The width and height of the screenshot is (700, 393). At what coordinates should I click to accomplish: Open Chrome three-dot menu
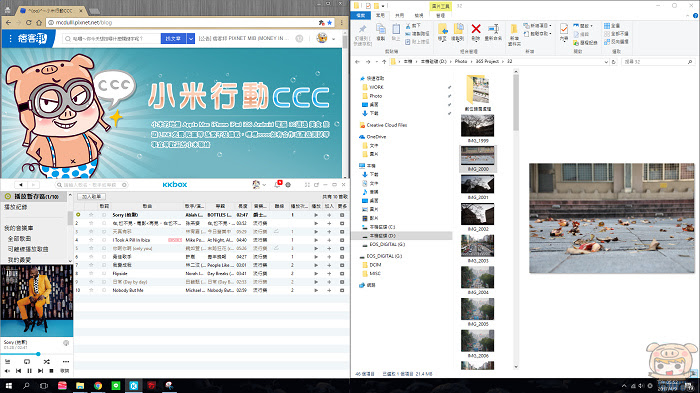point(342,22)
